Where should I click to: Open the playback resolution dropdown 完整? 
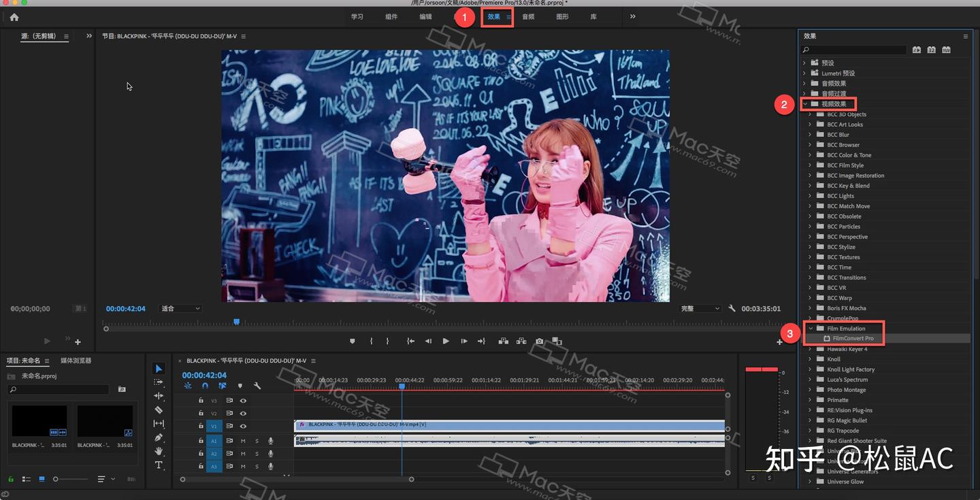(700, 308)
